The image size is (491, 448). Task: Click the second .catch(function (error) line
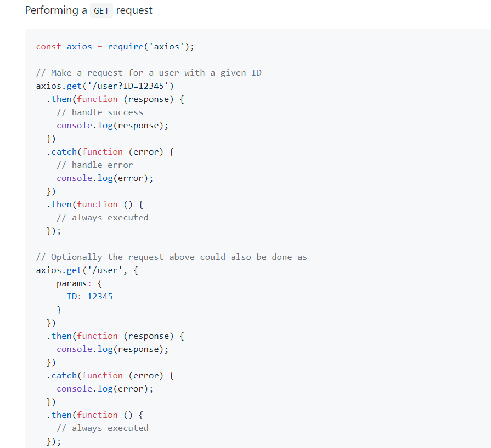(110, 376)
